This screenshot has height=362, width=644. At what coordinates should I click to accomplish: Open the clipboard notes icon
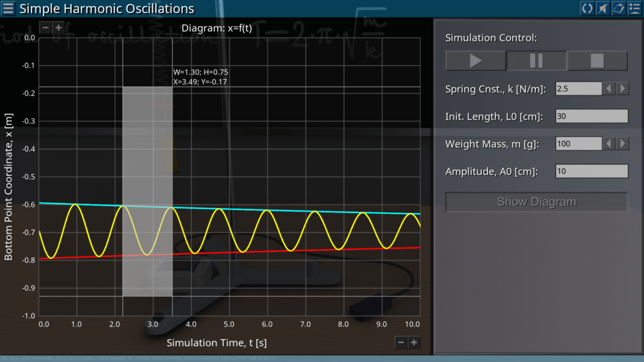click(x=618, y=8)
